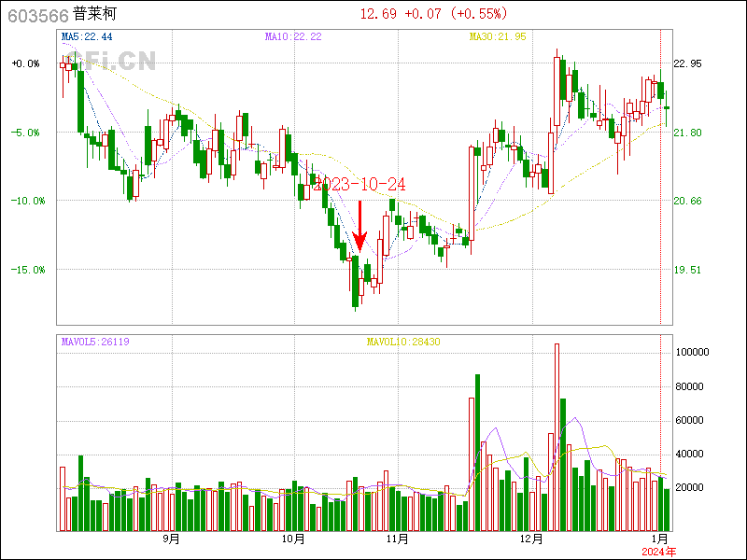
Task: Click the 2023-10-24 date annotation
Action: pos(359,184)
